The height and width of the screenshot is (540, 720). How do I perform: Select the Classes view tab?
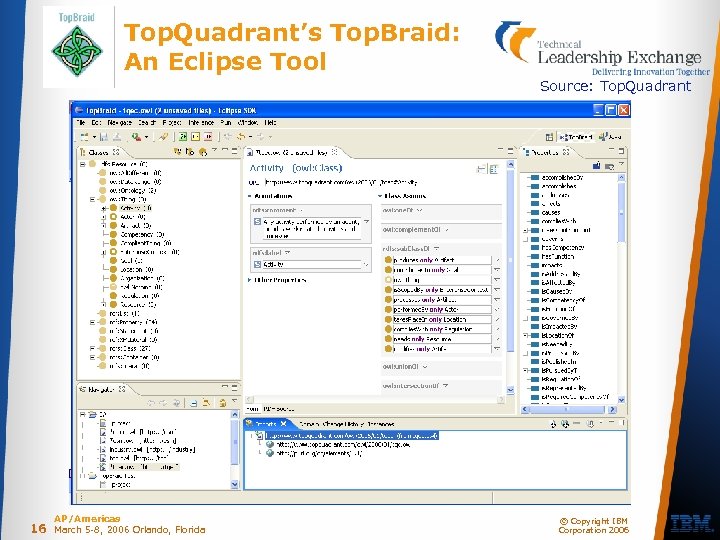pos(100,152)
